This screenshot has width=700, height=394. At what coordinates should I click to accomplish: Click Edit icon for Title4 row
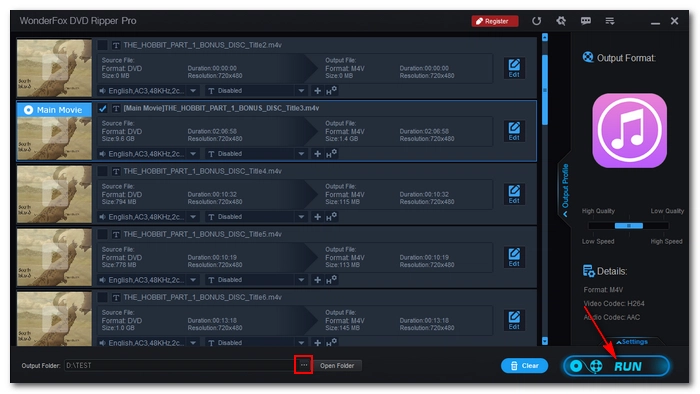514,194
